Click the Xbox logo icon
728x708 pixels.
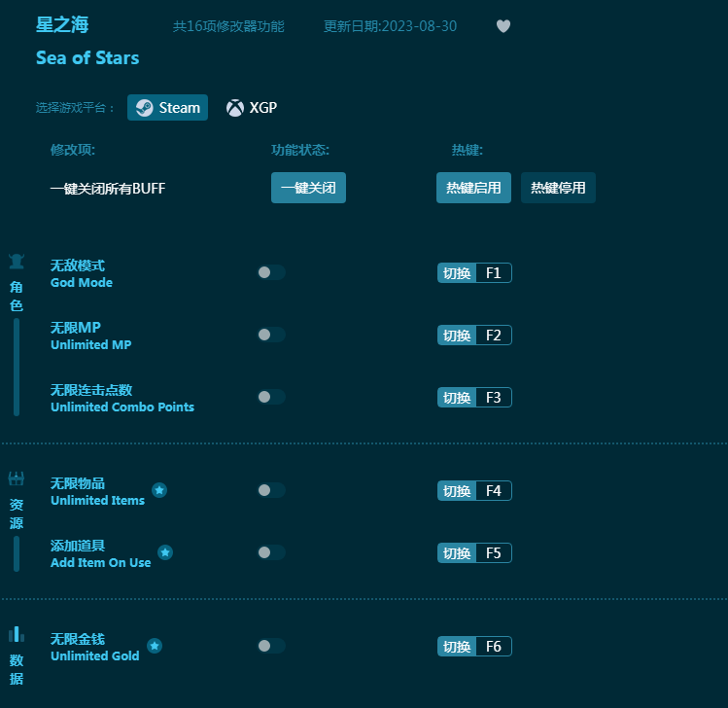tap(235, 108)
